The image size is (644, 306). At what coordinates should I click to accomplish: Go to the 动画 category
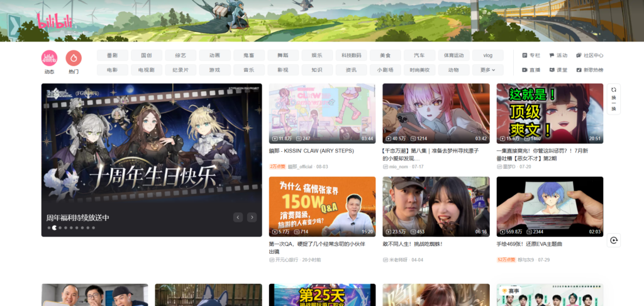(215, 55)
